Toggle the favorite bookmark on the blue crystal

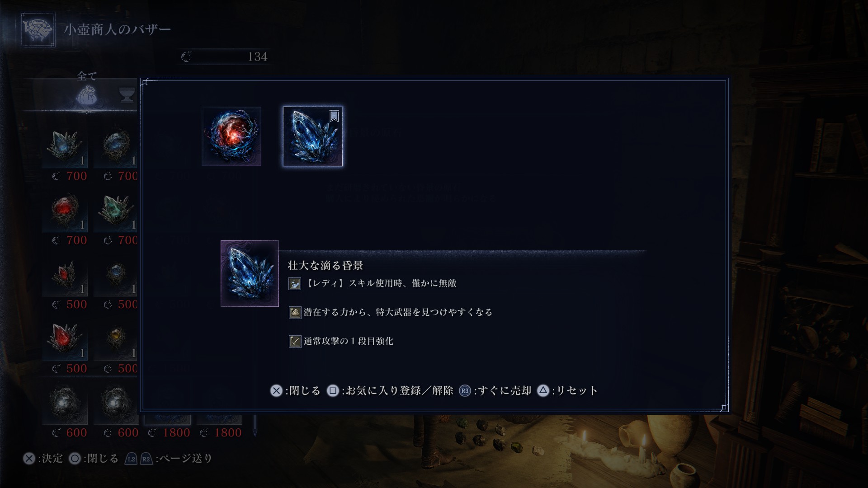[334, 117]
